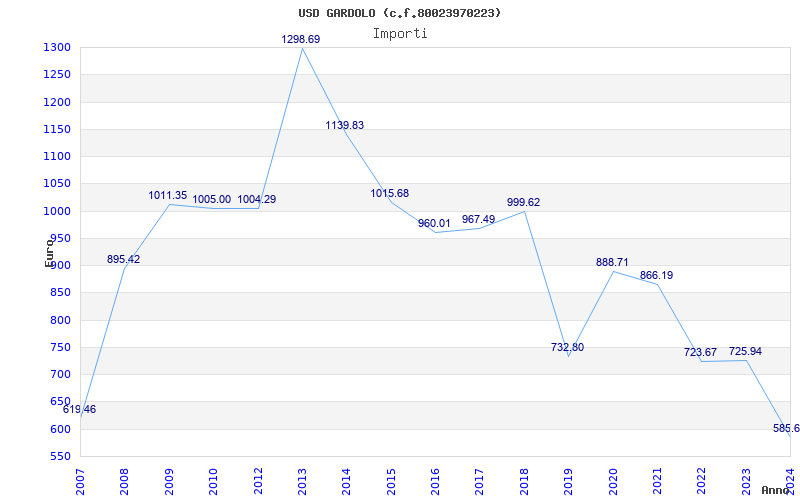Select the y-axis value 1050
The height and width of the screenshot is (500, 800).
pyautogui.click(x=57, y=184)
